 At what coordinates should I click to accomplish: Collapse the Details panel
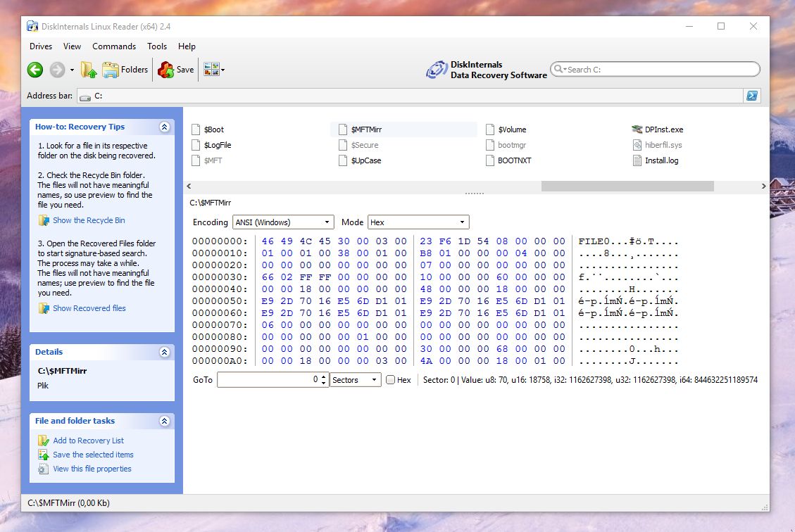click(x=164, y=352)
